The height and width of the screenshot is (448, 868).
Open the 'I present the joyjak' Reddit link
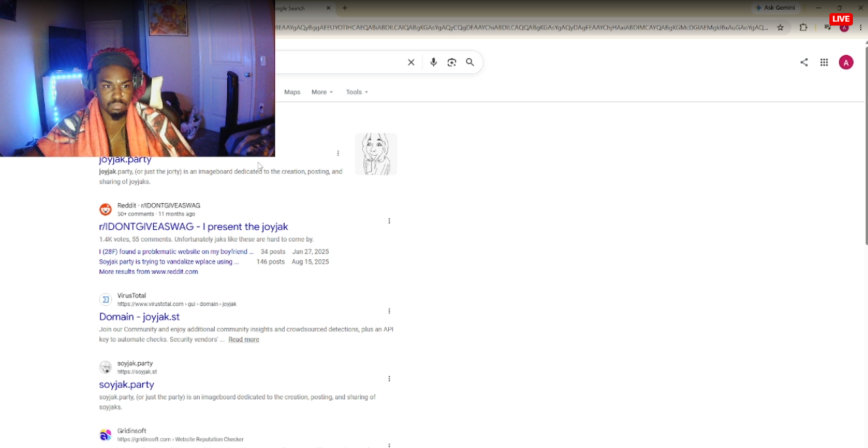(x=193, y=227)
